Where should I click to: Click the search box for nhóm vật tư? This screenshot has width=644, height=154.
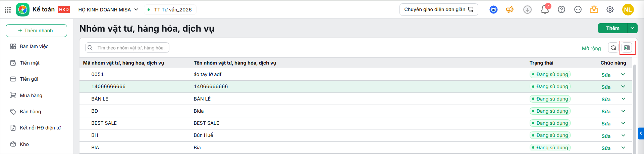[127, 48]
